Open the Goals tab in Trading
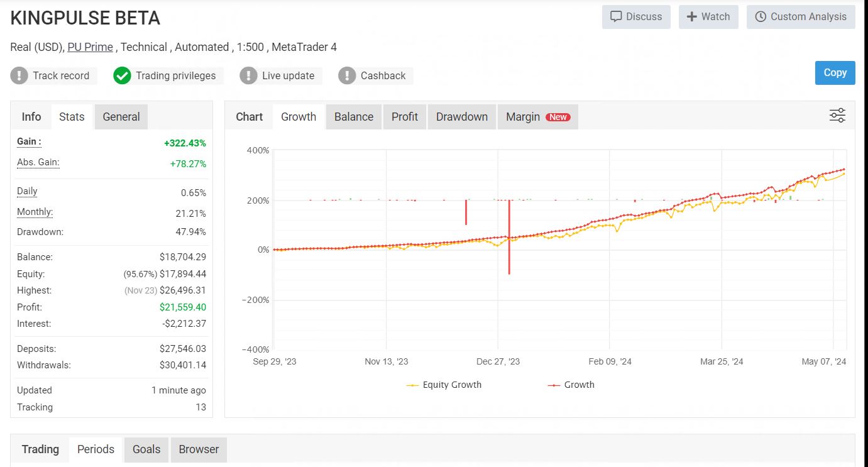This screenshot has width=868, height=467. click(x=146, y=449)
